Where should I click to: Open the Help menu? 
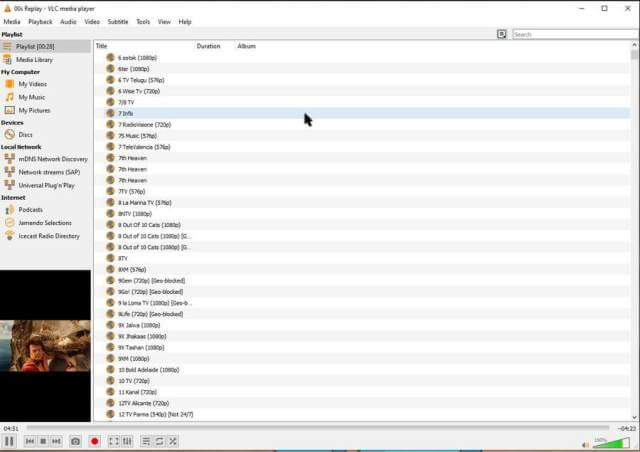coord(185,22)
